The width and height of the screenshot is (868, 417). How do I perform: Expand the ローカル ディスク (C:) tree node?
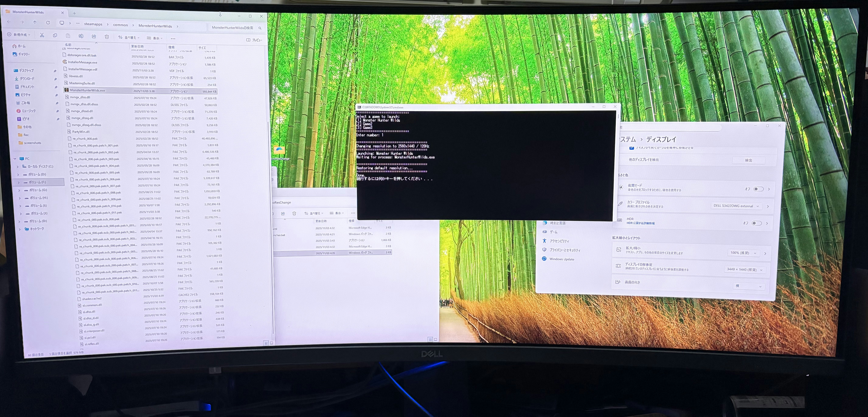(x=17, y=166)
